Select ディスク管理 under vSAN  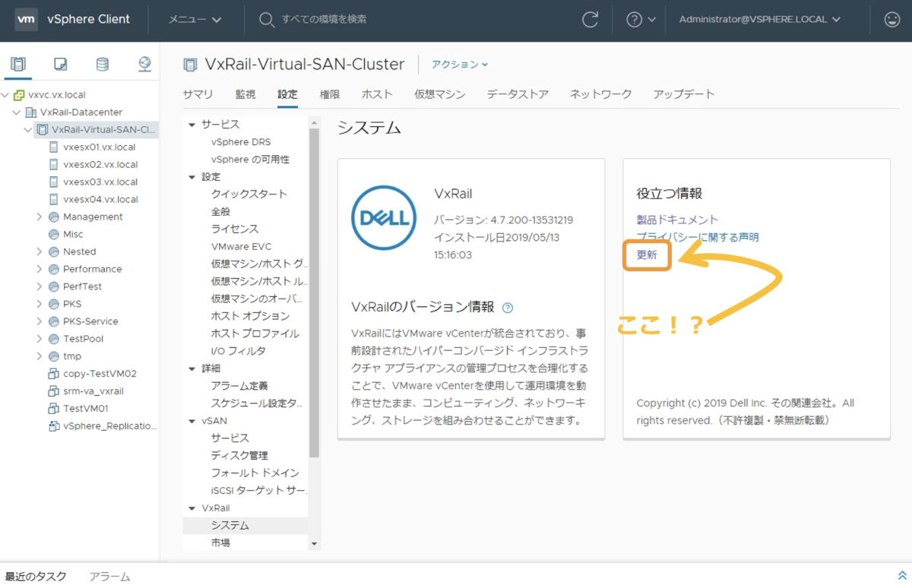(239, 456)
